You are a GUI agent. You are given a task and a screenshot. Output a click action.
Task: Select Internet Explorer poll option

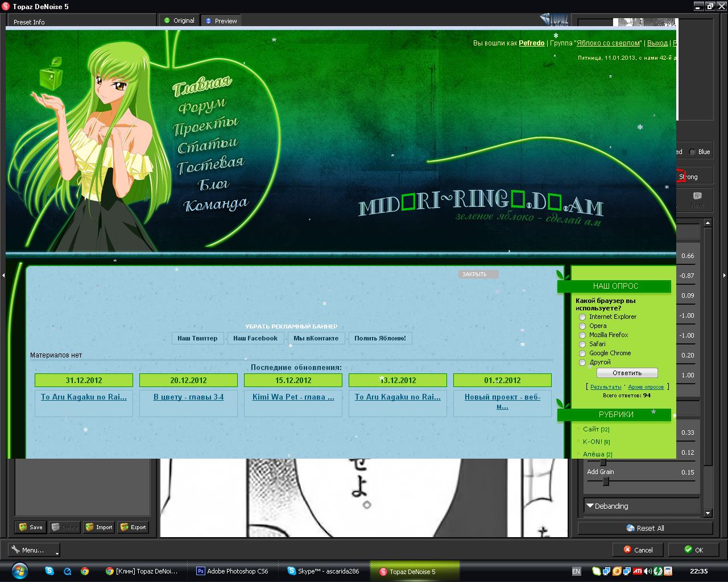(582, 317)
